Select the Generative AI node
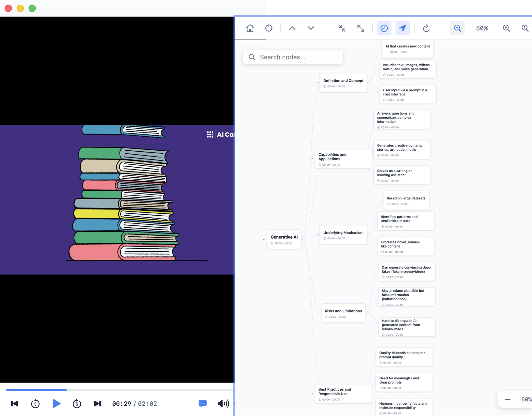The width and height of the screenshot is (532, 416). [x=284, y=240]
